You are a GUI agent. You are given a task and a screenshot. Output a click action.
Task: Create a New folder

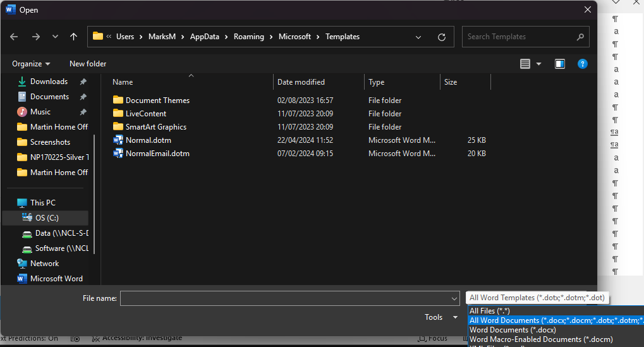(x=88, y=64)
